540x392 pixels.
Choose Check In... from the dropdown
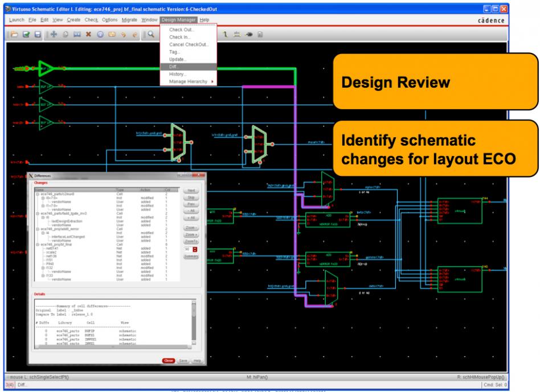tap(189, 37)
